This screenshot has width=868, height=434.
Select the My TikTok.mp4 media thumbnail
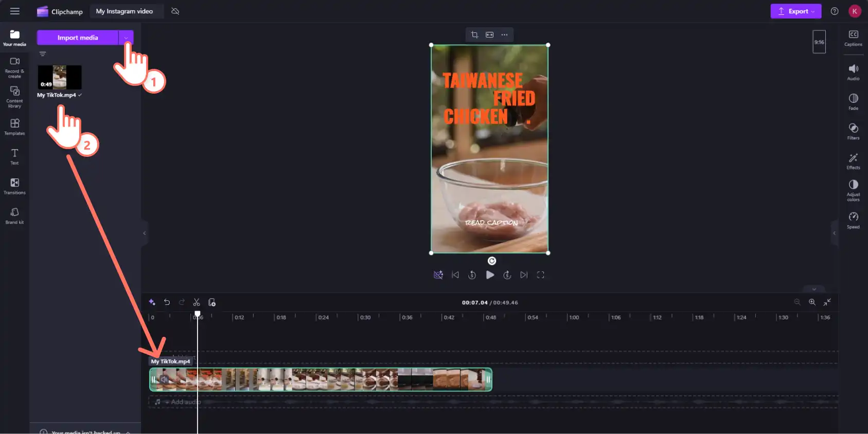60,77
